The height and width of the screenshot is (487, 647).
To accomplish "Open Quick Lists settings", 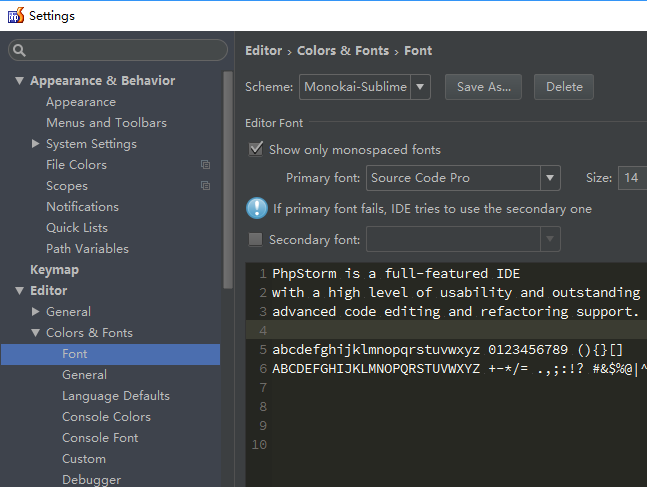I will tap(77, 228).
